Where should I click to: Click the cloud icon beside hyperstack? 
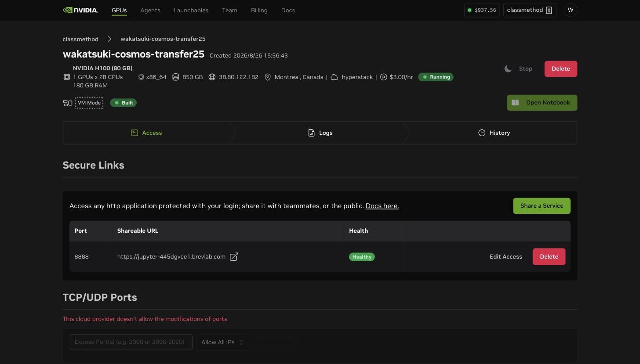point(335,77)
